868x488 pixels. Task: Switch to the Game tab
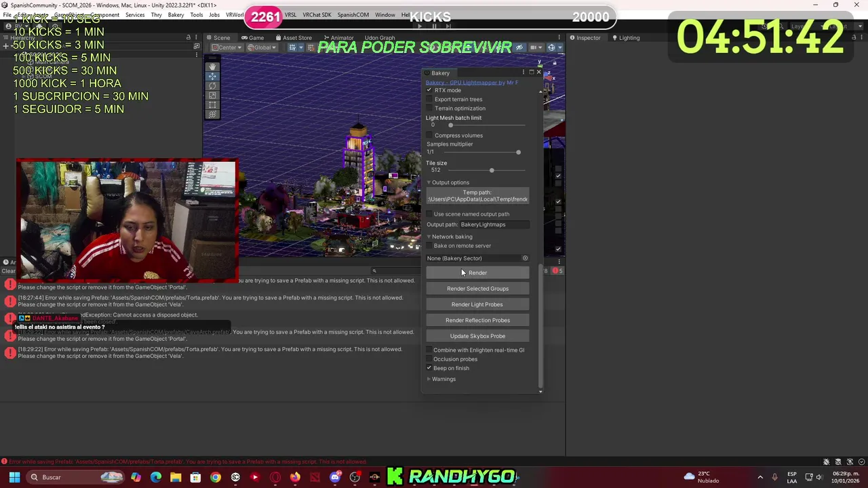point(252,38)
